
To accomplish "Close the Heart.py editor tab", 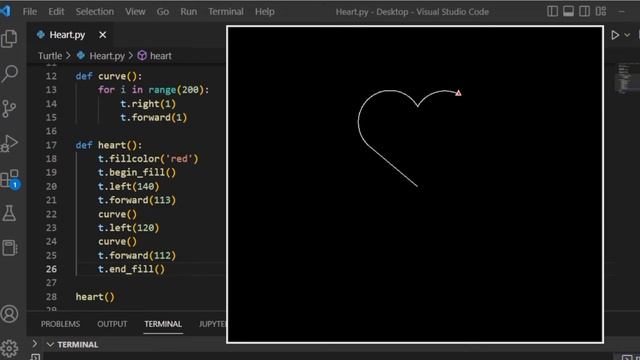I will tap(102, 35).
